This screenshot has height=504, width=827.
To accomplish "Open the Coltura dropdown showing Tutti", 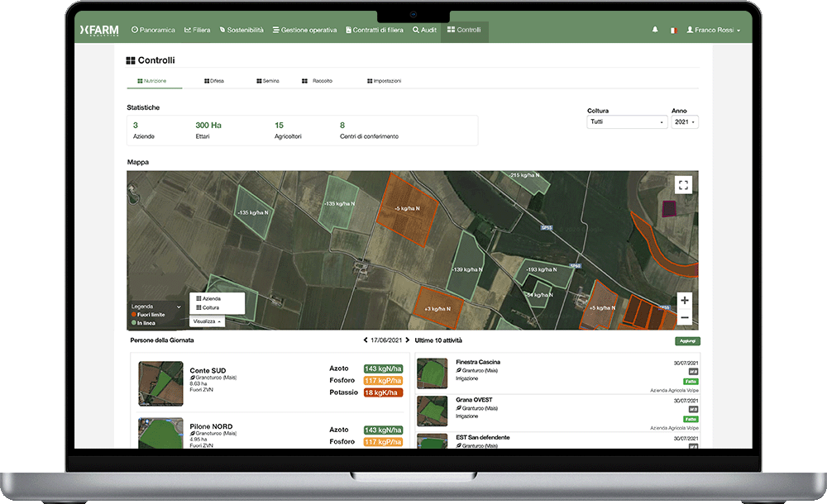I will [x=627, y=121].
